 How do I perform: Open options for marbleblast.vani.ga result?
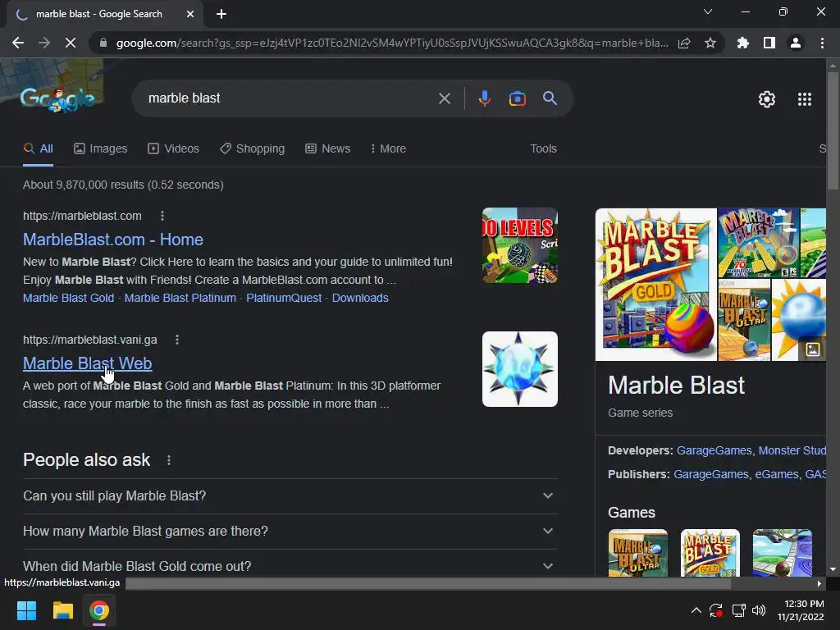(177, 340)
